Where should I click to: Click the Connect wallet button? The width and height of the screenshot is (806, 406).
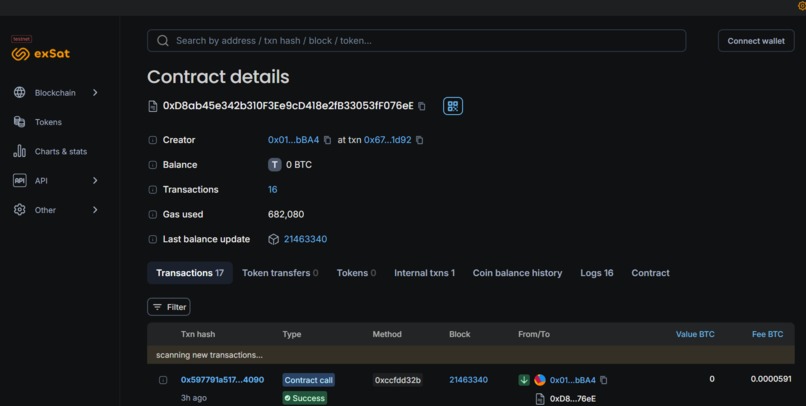pos(756,41)
